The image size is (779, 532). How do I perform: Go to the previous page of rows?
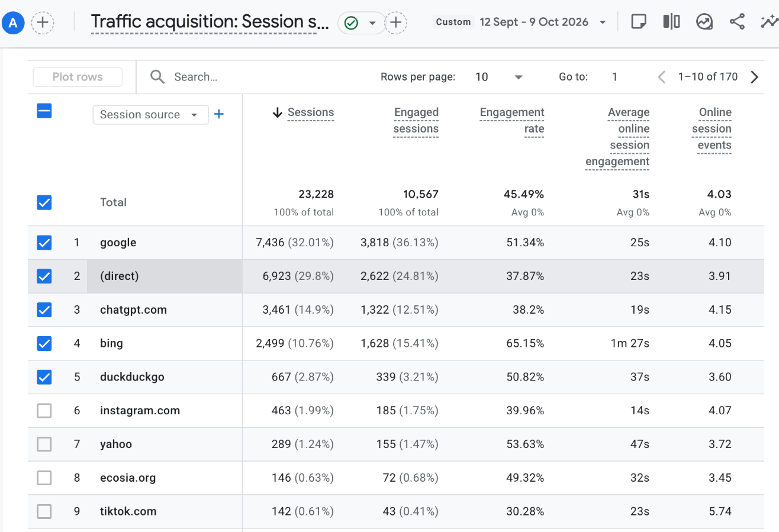click(662, 77)
